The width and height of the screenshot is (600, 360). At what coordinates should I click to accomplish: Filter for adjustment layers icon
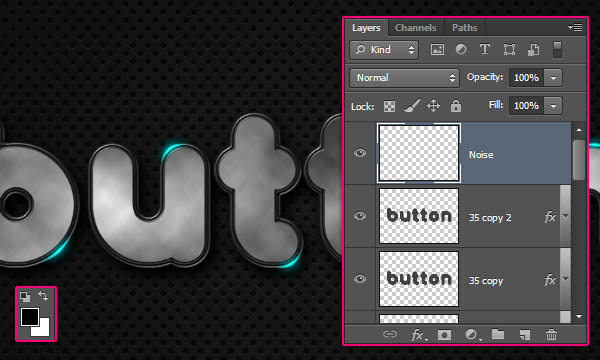pos(461,50)
